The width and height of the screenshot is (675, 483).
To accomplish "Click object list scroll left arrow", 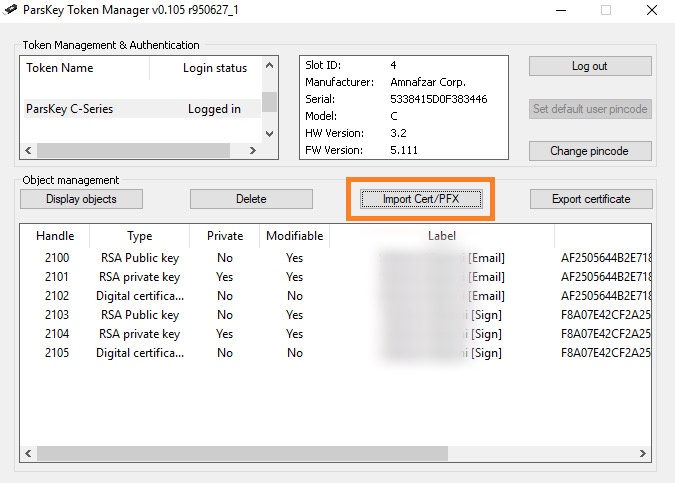I will coord(28,453).
